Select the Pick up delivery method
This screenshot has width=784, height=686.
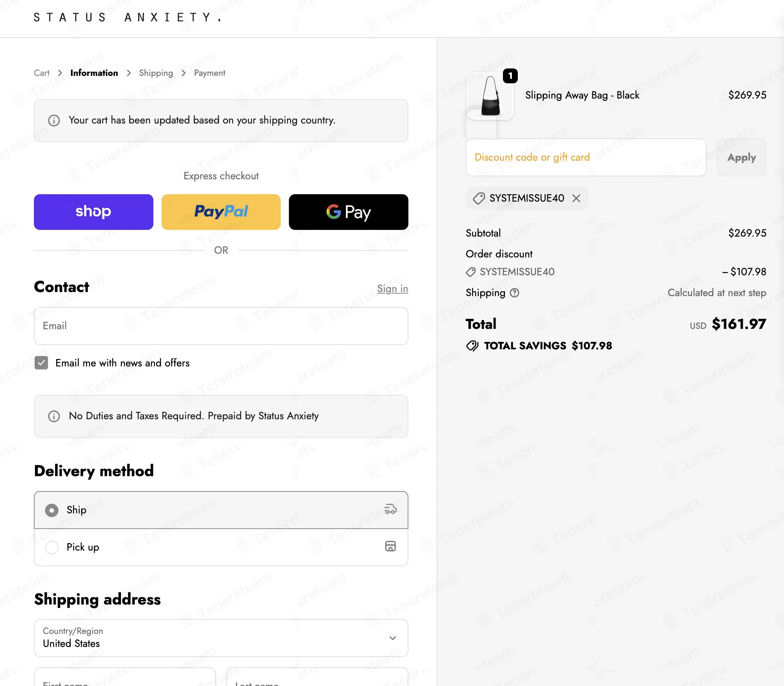pos(221,547)
